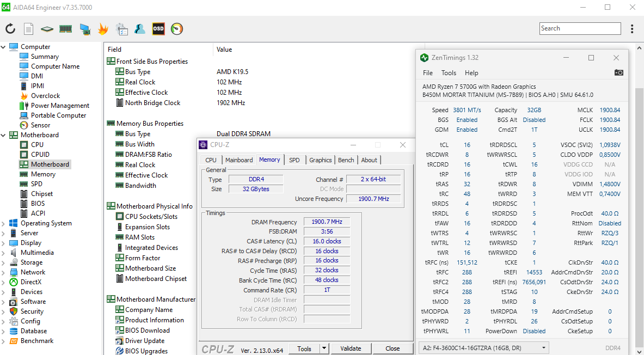Select CPUID under Motherboard
This screenshot has width=644, height=355.
40,155
